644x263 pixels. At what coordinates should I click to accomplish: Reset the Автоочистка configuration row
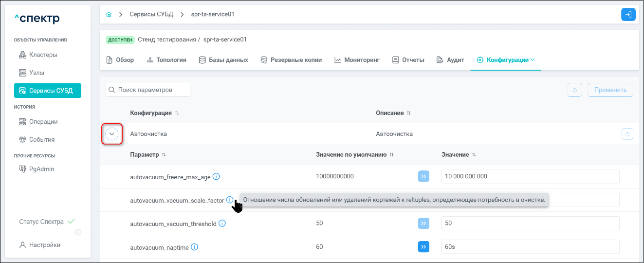tap(627, 134)
